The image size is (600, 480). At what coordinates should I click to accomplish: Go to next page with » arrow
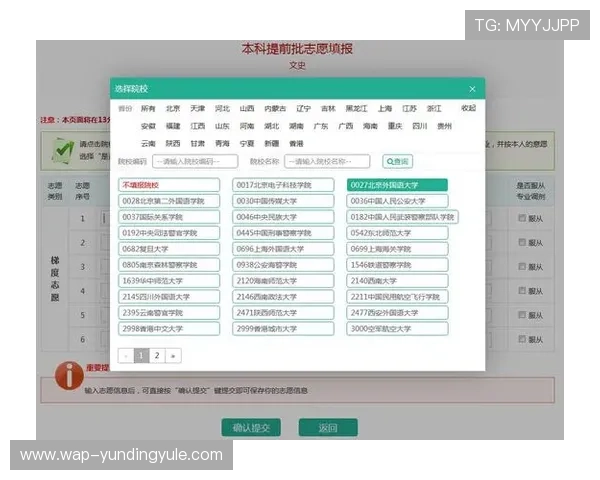173,356
